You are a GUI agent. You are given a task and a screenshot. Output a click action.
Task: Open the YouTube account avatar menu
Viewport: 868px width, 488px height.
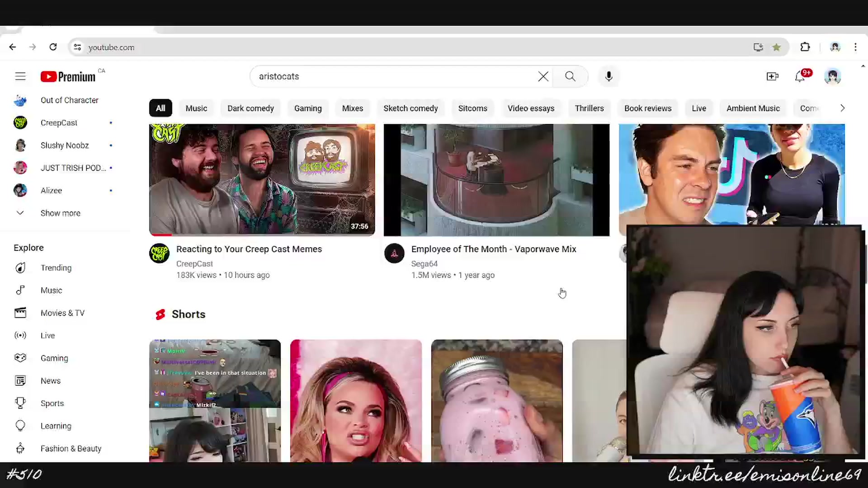click(x=832, y=76)
